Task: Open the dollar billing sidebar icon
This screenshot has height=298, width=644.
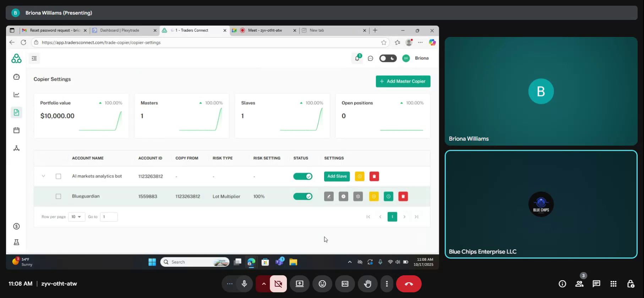Action: pos(16,226)
